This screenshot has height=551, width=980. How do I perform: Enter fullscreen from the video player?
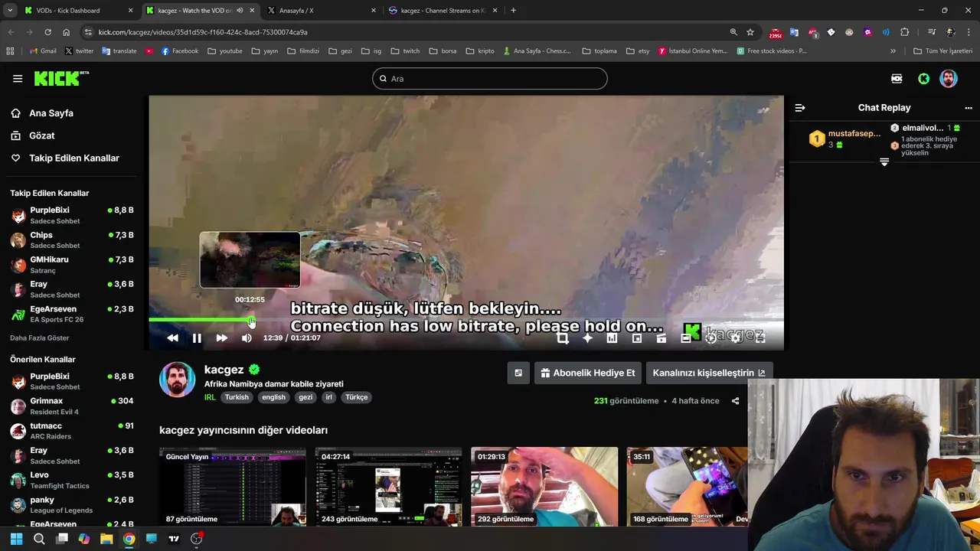(760, 337)
